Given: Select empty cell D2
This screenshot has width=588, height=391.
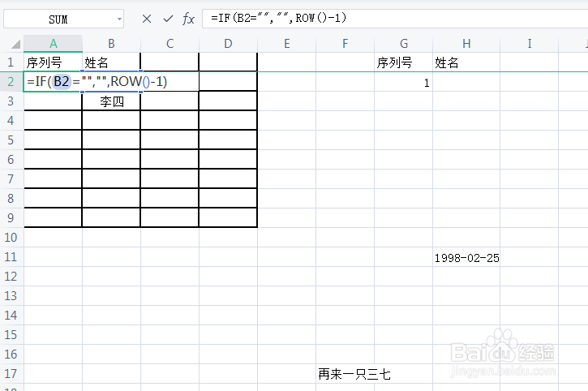Looking at the screenshot, I should [x=228, y=81].
